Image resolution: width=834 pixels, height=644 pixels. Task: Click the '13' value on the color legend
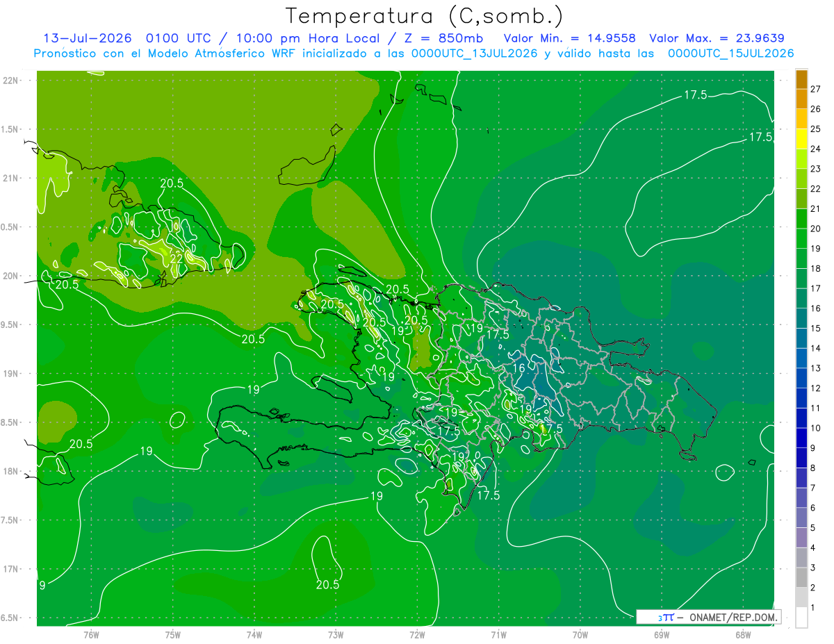click(816, 368)
